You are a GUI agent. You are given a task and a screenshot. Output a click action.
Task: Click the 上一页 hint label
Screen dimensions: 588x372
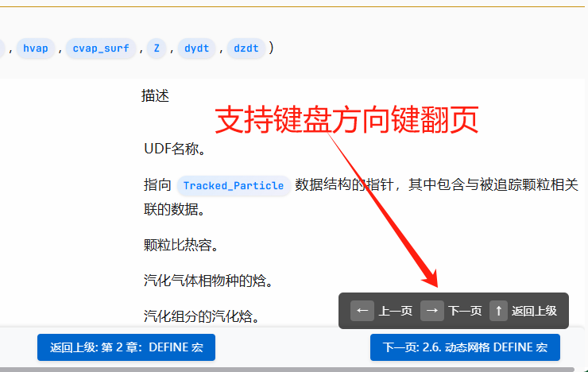[395, 311]
